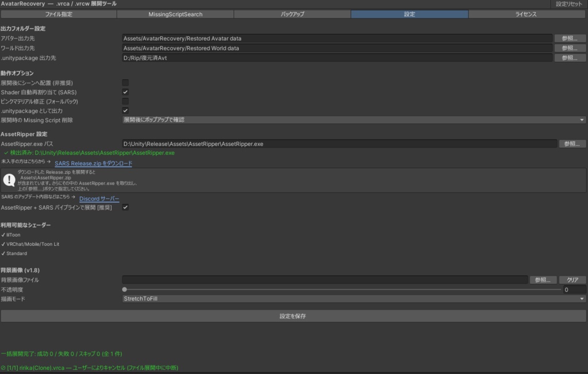Viewport: 588px width, 374px height.
Task: Open the 描画モード StretchToFill dropdown
Action: (354, 299)
